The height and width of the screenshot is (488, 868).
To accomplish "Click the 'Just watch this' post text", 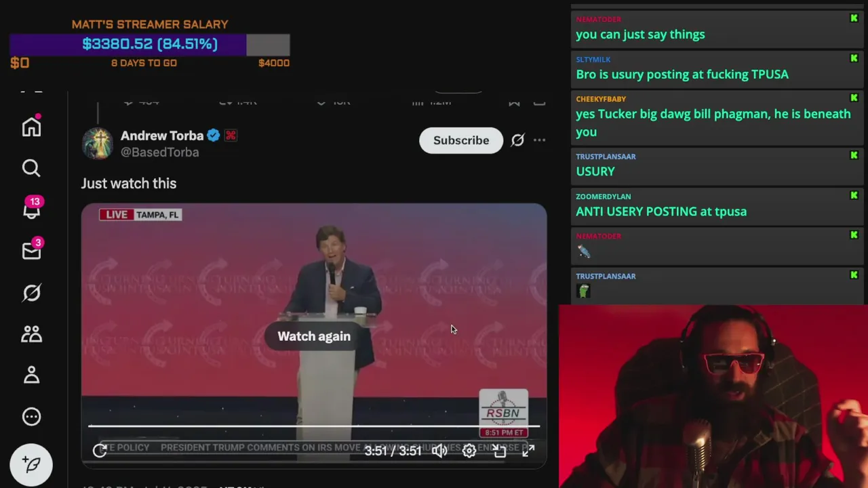I will [129, 184].
